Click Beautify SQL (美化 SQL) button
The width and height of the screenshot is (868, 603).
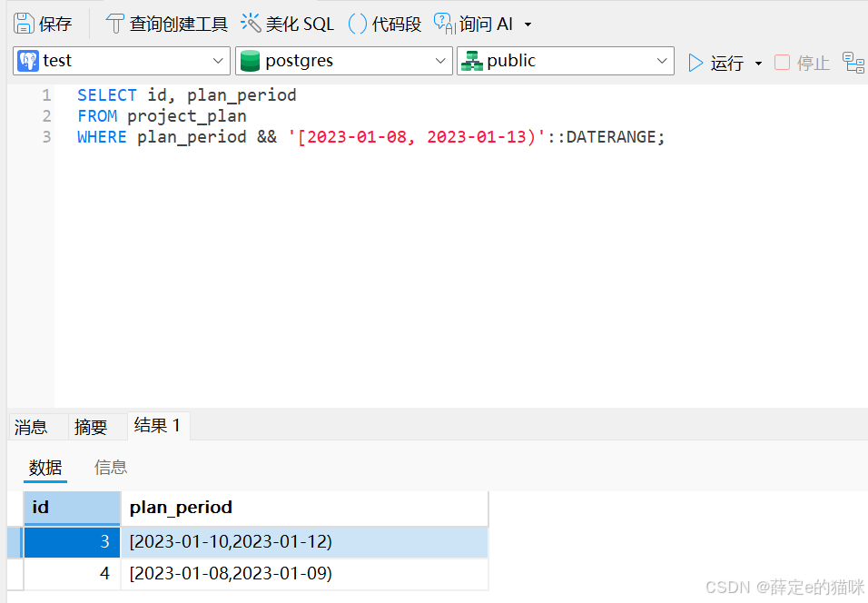tap(287, 24)
